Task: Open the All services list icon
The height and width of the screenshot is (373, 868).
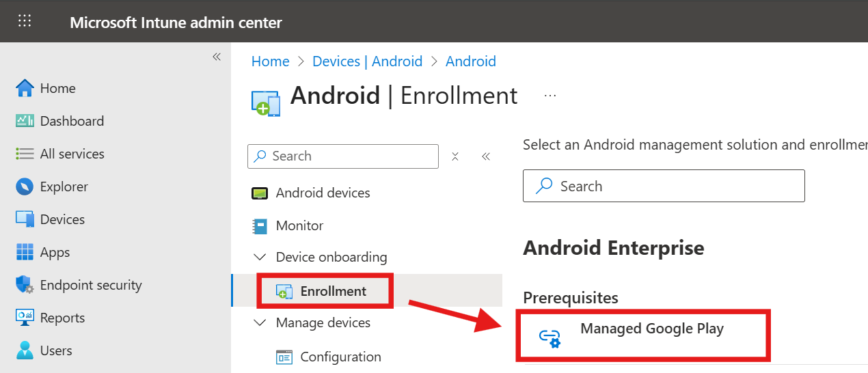Action: pyautogui.click(x=25, y=154)
